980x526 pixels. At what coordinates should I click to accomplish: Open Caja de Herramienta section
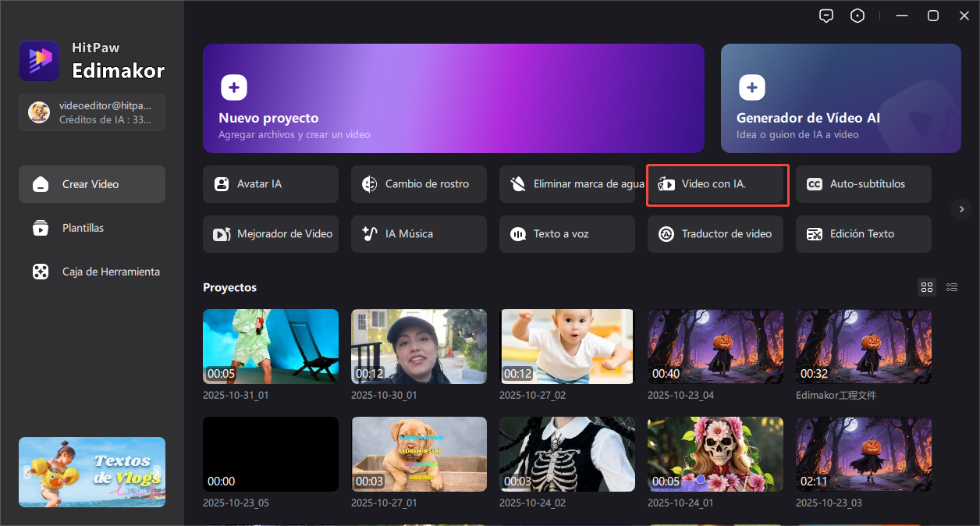[91, 272]
